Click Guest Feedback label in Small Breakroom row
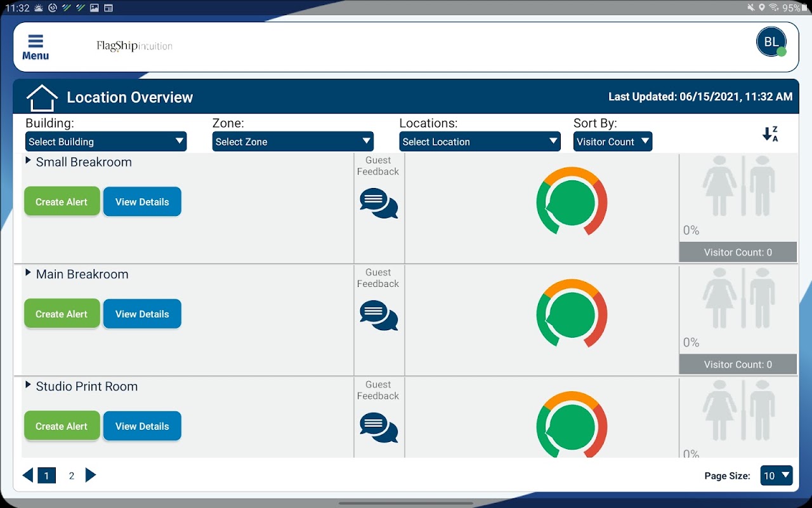The image size is (812, 508). pyautogui.click(x=378, y=166)
